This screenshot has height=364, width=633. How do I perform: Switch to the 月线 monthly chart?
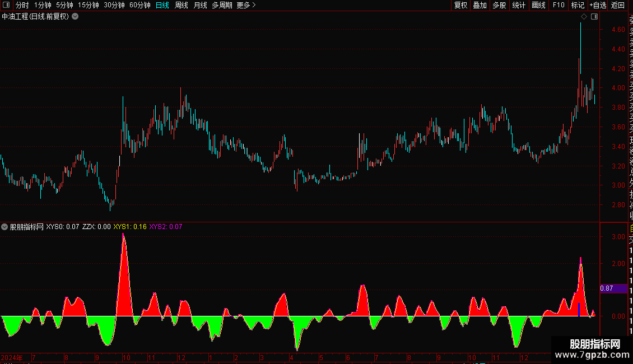(200, 5)
